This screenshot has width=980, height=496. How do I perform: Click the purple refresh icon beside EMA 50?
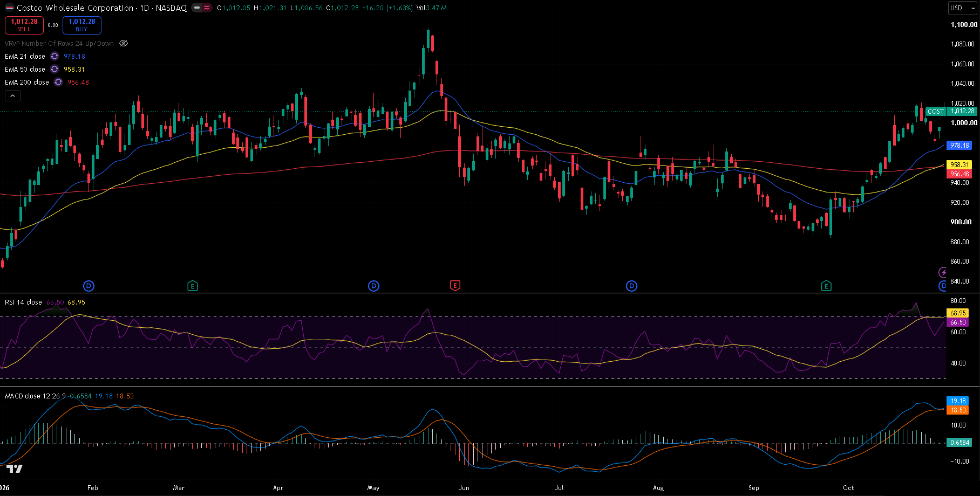click(55, 69)
